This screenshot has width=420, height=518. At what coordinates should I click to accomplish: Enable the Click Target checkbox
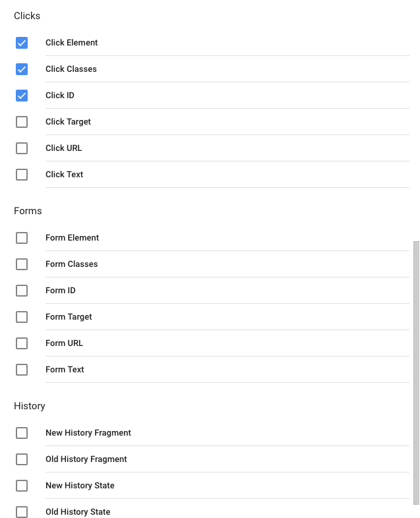pos(22,122)
